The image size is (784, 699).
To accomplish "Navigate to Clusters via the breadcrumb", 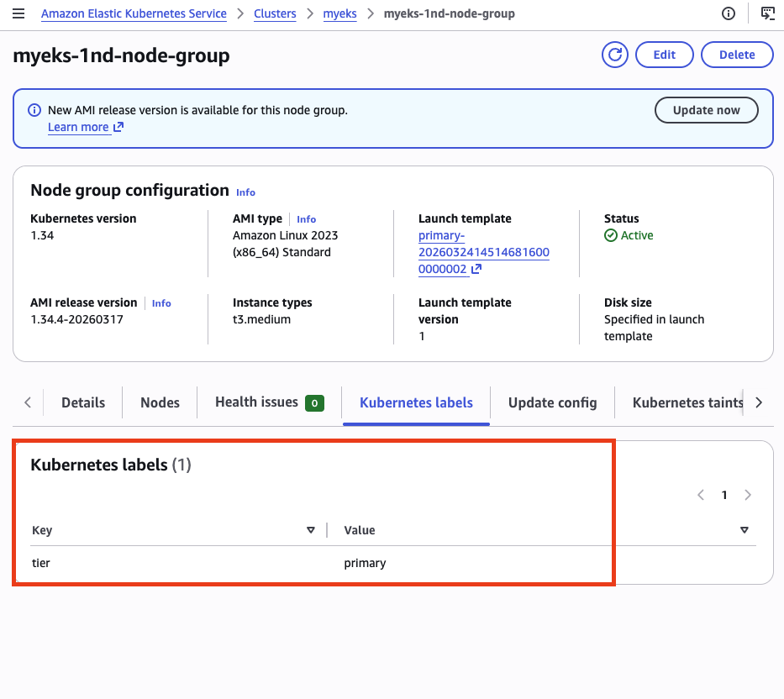I will (x=275, y=13).
